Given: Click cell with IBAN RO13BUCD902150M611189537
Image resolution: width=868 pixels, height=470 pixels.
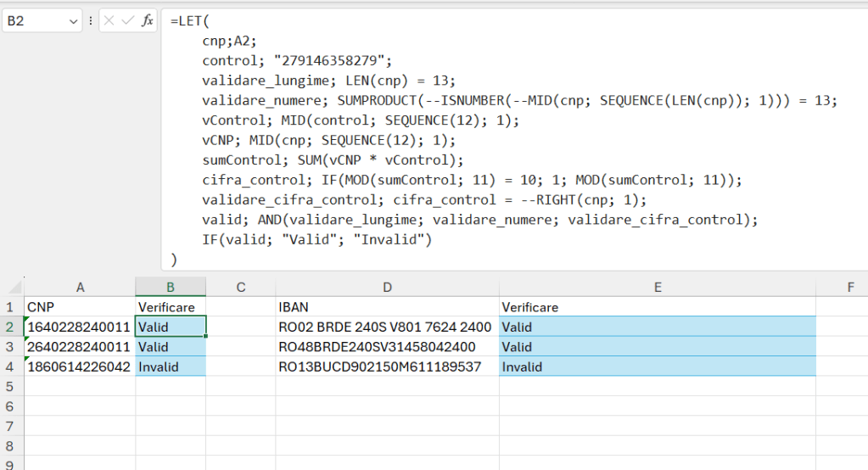Looking at the screenshot, I should pos(387,367).
